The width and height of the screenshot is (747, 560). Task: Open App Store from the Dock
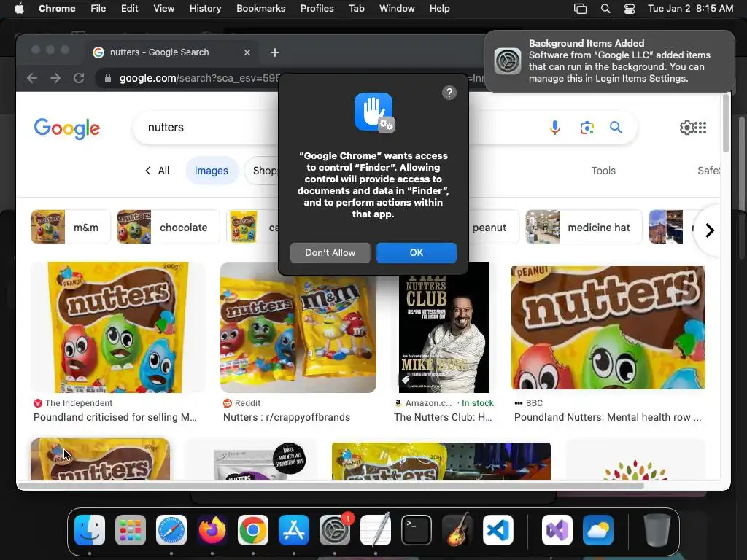click(294, 530)
